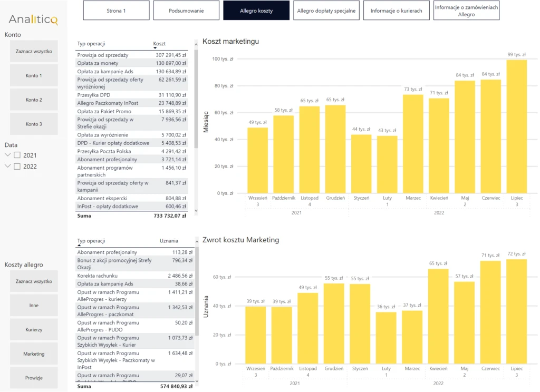Screen dimensions: 540x392
Task: Click the scroll down arrow of costs table
Action: pyautogui.click(x=196, y=211)
